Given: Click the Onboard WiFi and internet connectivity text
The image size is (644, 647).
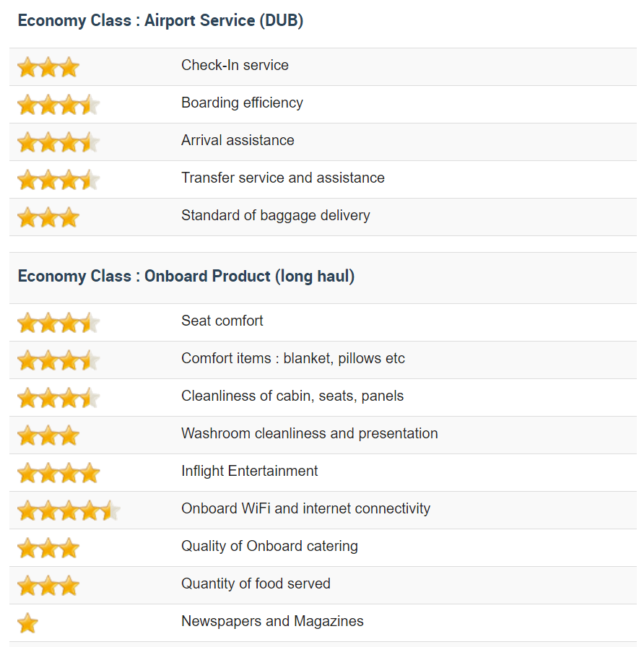Looking at the screenshot, I should (x=305, y=509).
